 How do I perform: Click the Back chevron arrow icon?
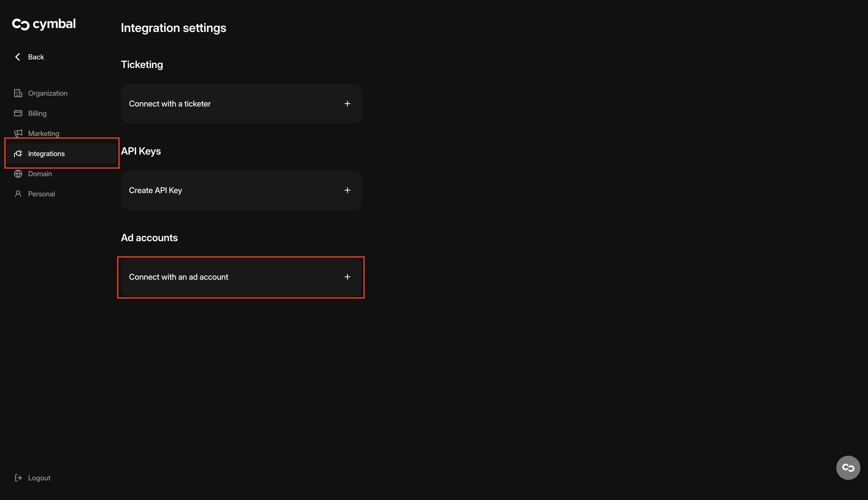(18, 57)
